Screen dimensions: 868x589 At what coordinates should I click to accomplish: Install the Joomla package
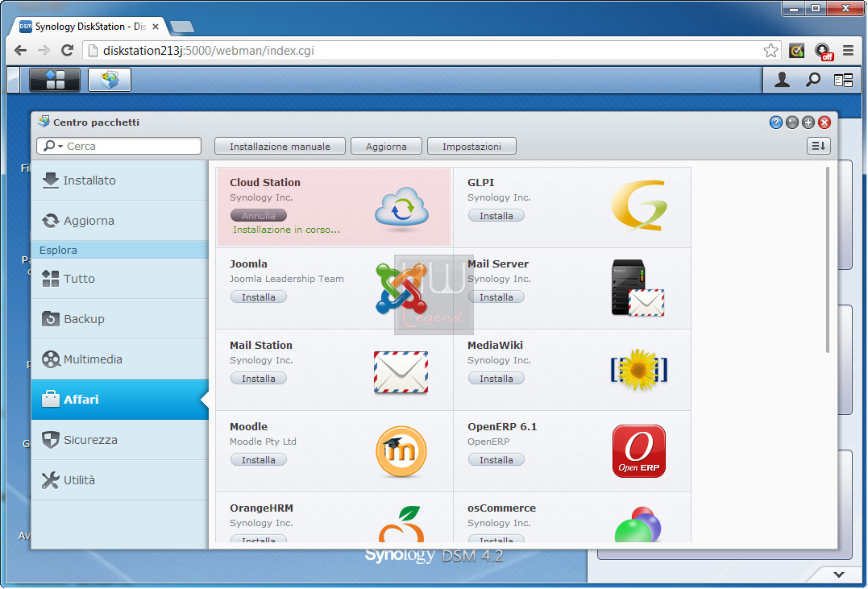pos(259,297)
